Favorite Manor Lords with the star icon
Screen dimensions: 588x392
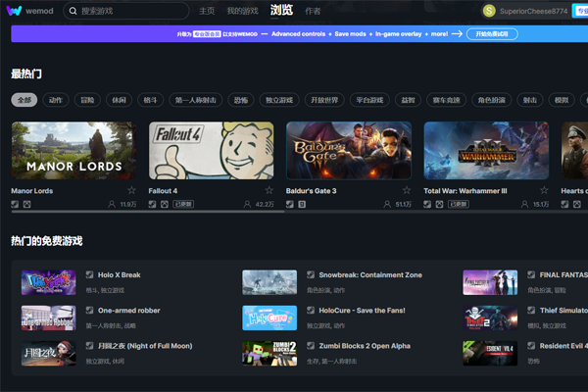coord(132,190)
